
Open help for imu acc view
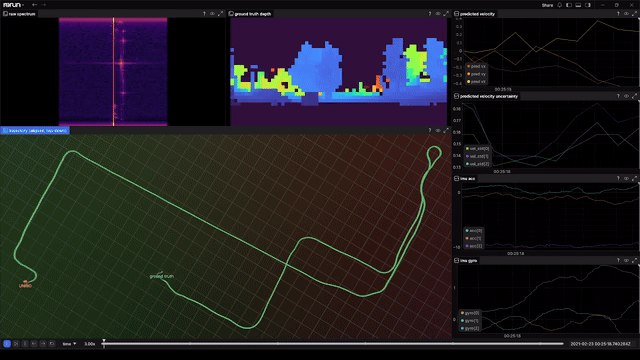pyautogui.click(x=618, y=178)
